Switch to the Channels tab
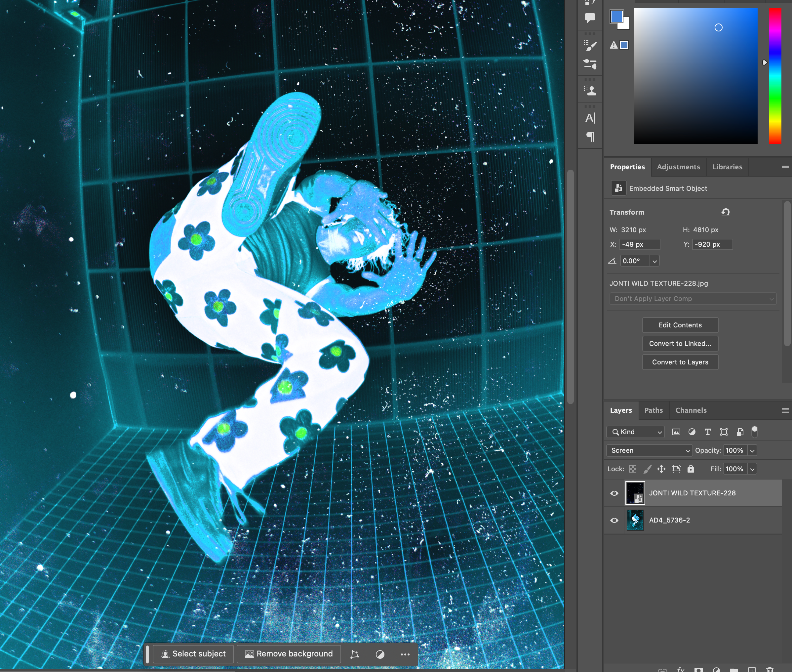 (x=691, y=410)
